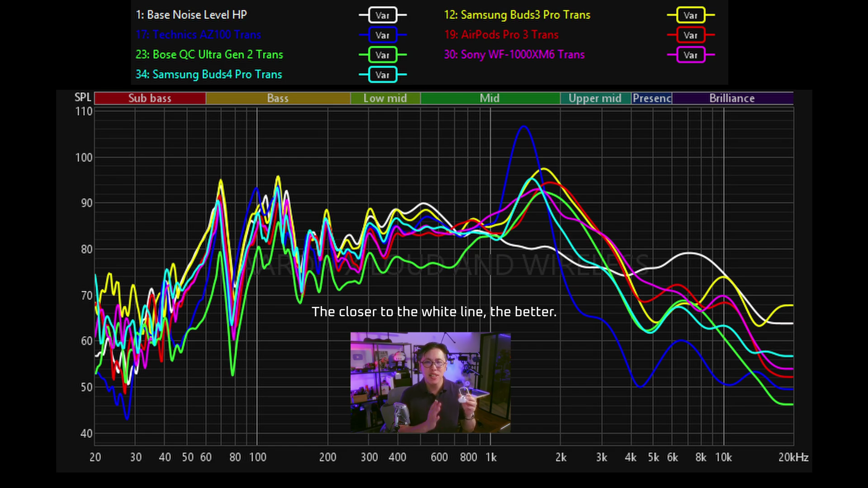The width and height of the screenshot is (868, 488).
Task: Select legend entry 12: Samsung Buds3 Pro Trans
Action: pos(517,15)
